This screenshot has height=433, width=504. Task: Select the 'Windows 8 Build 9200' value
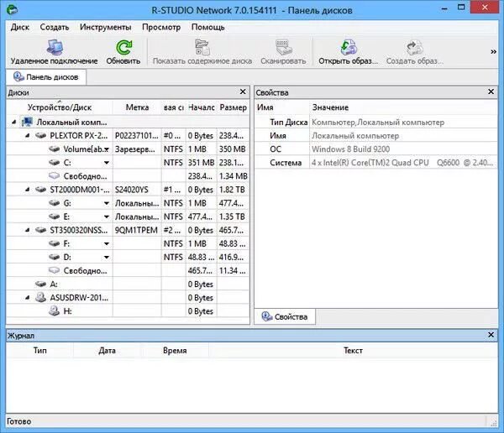(350, 149)
